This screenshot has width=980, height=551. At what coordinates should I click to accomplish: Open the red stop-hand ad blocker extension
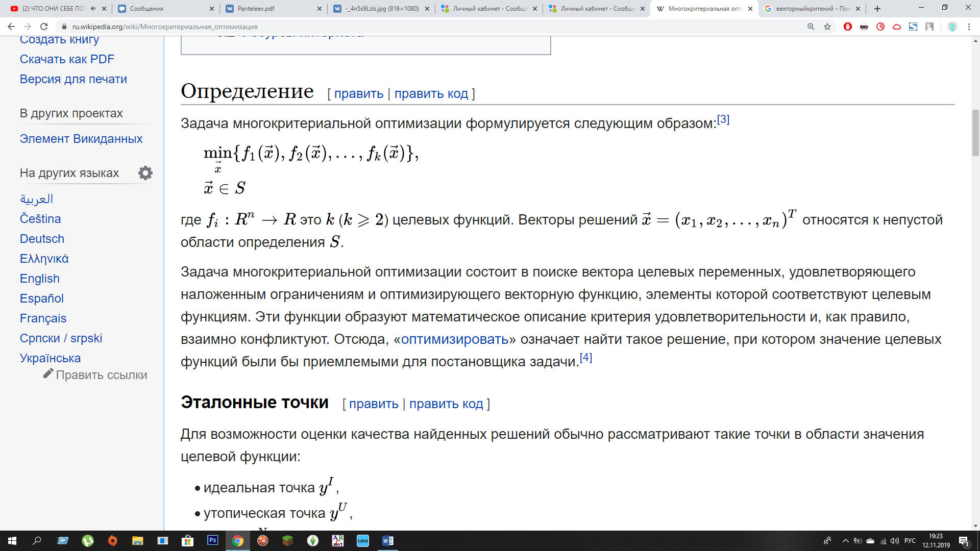[848, 27]
